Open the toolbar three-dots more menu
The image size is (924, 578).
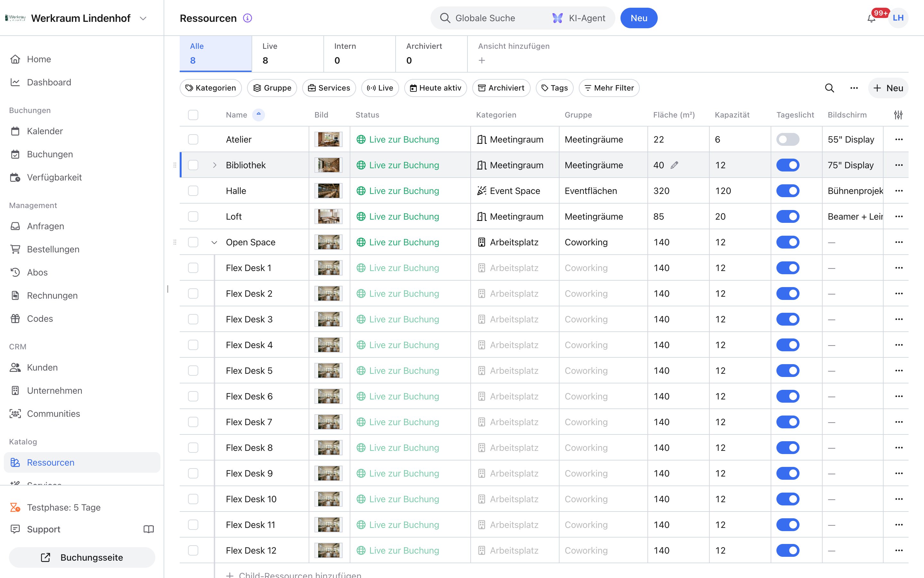(x=854, y=88)
